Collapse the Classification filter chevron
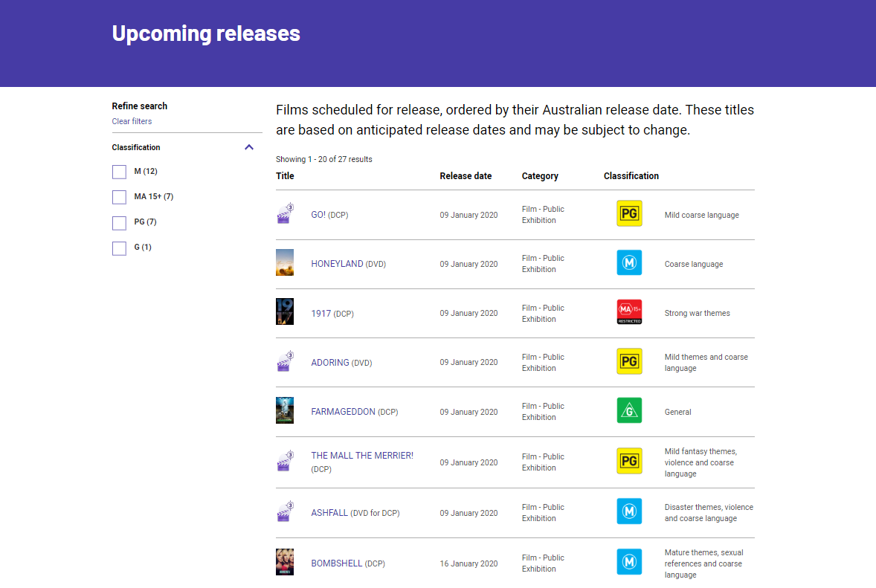876x588 pixels. pos(249,147)
